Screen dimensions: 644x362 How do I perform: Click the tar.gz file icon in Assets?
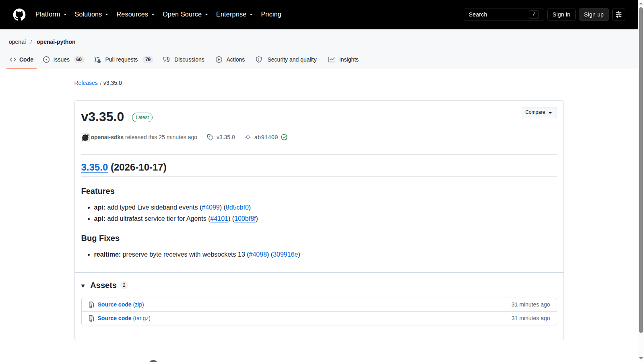(91, 319)
